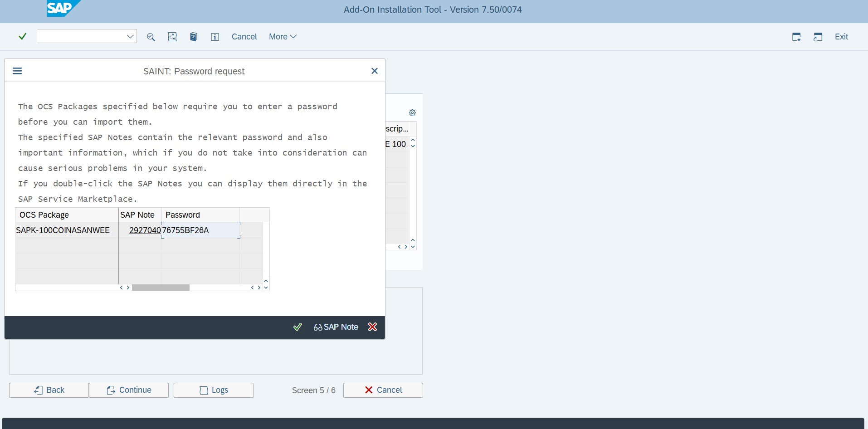
Task: Confirm the dialog with the green checkmark
Action: 297,327
